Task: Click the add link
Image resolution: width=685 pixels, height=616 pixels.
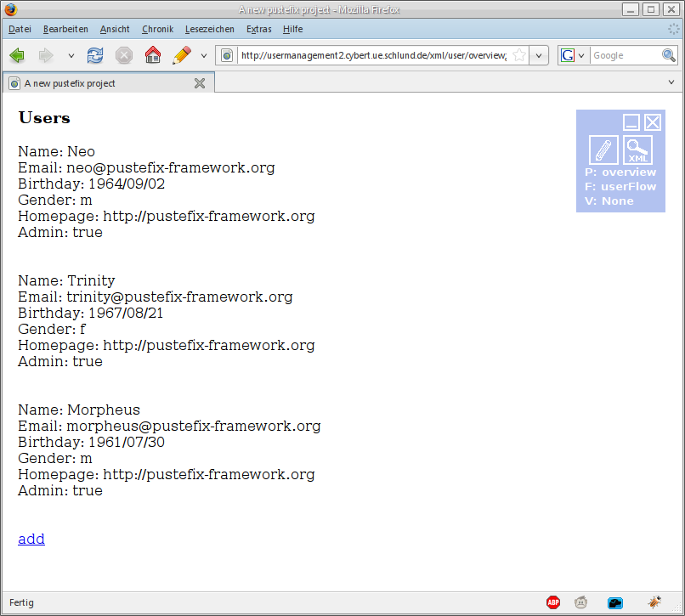Action: point(31,539)
